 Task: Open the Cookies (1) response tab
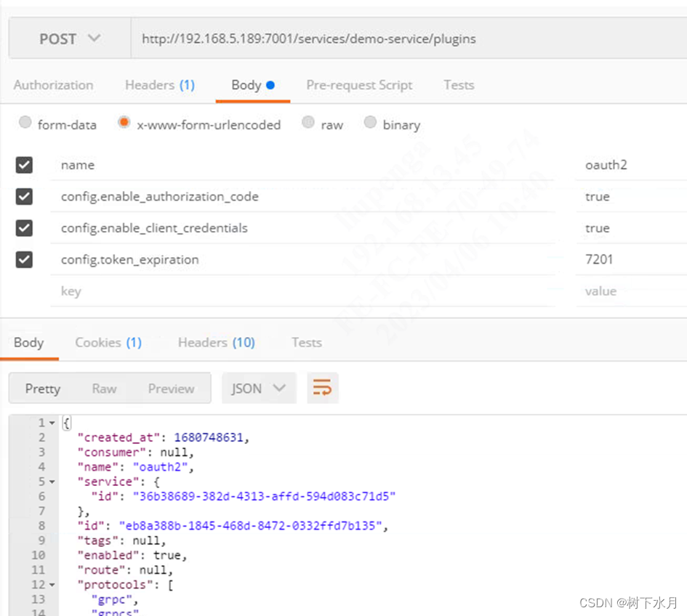pyautogui.click(x=108, y=342)
